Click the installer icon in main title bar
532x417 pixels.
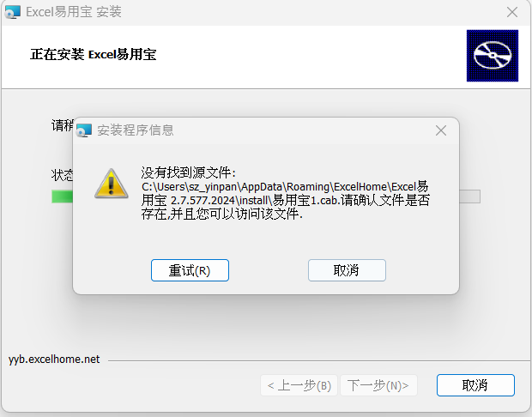point(13,12)
